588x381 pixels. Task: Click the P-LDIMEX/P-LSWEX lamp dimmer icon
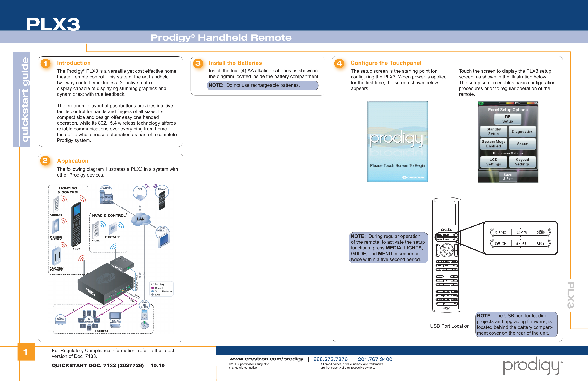(56, 256)
